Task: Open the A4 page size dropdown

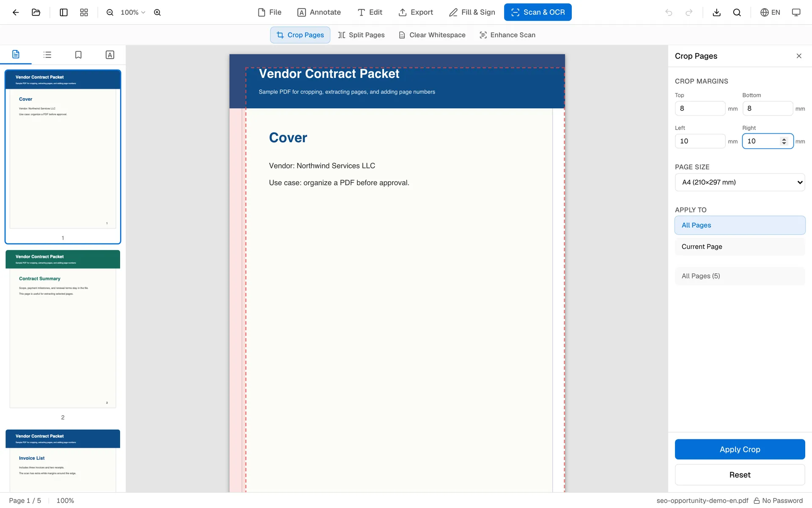Action: click(x=740, y=182)
